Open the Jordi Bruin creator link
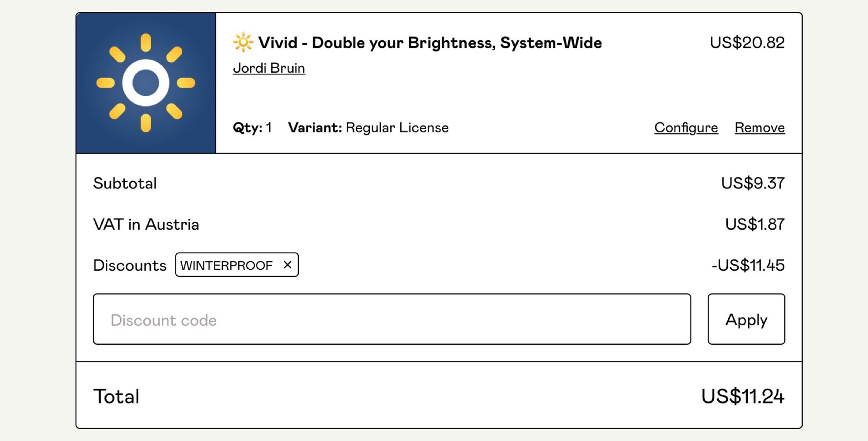 [269, 68]
